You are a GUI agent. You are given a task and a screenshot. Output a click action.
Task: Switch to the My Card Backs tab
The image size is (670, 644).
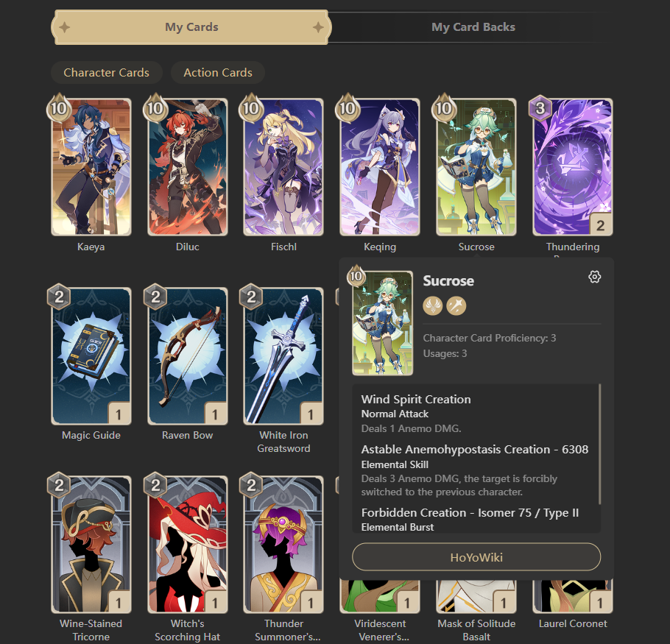(473, 27)
